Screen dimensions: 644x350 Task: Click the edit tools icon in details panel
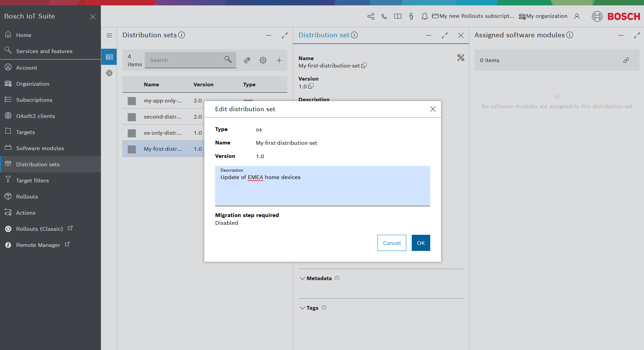point(460,58)
